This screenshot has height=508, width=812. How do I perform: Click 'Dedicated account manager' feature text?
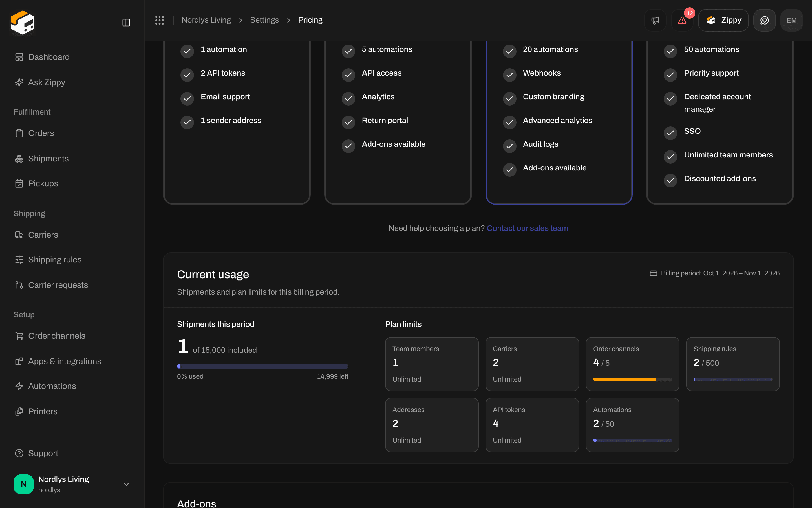(717, 103)
